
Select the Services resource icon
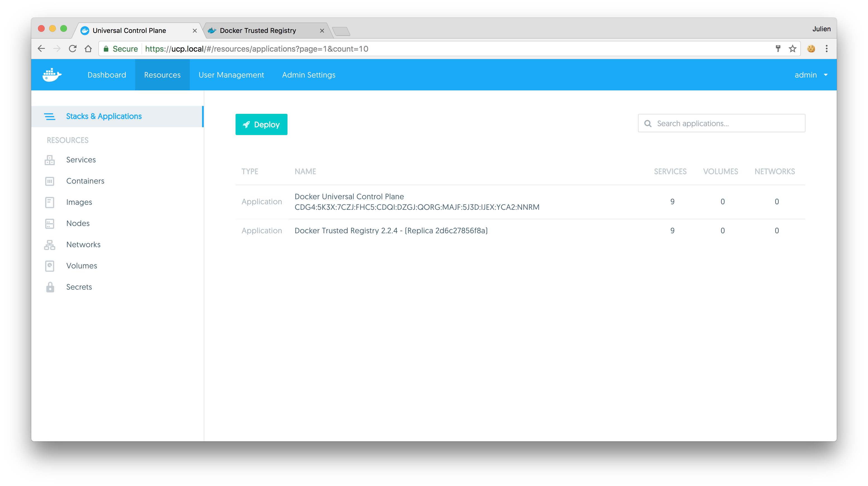[50, 160]
